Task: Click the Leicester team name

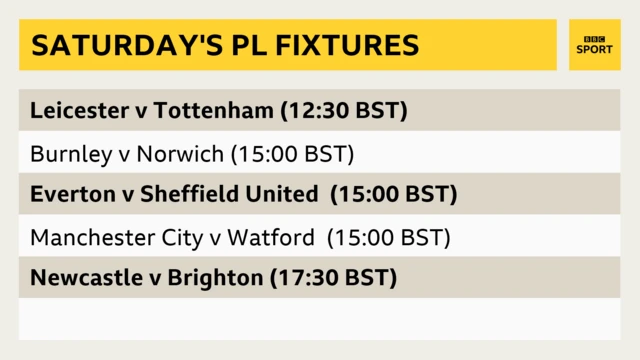Action: tap(79, 110)
